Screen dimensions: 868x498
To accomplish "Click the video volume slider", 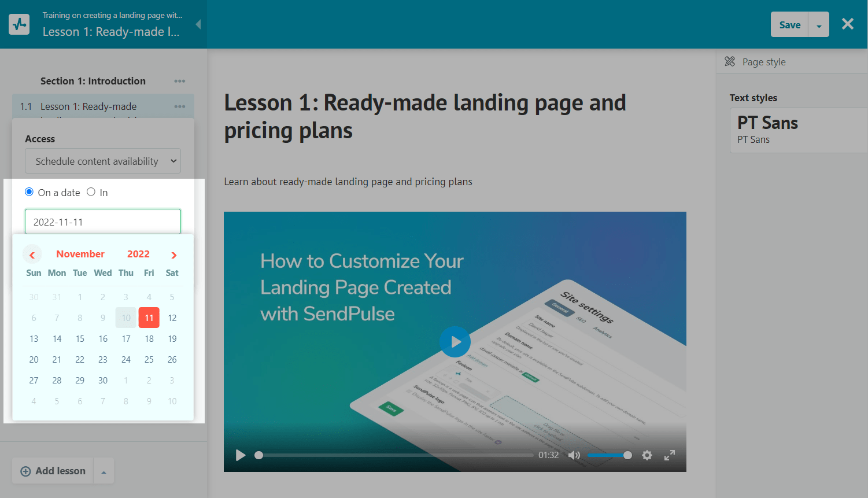I will pos(608,455).
